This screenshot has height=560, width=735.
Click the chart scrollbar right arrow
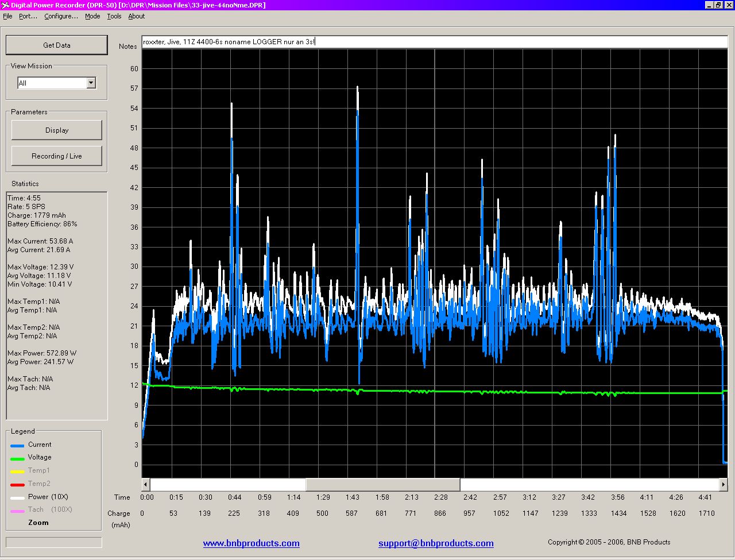[x=724, y=485]
